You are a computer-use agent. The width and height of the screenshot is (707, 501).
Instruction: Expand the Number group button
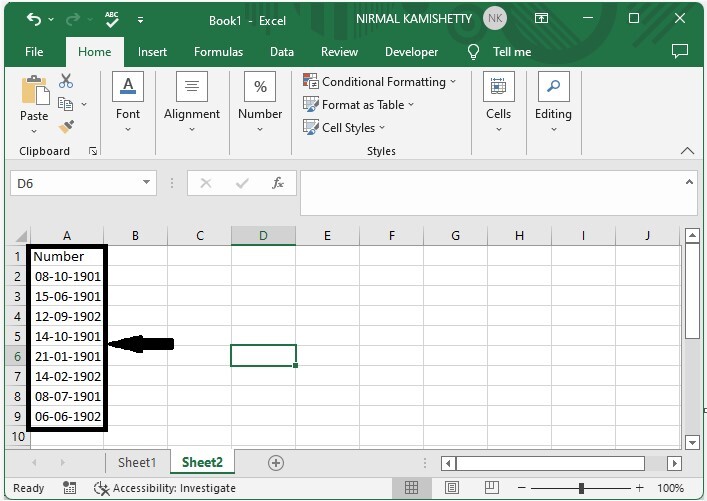click(260, 103)
